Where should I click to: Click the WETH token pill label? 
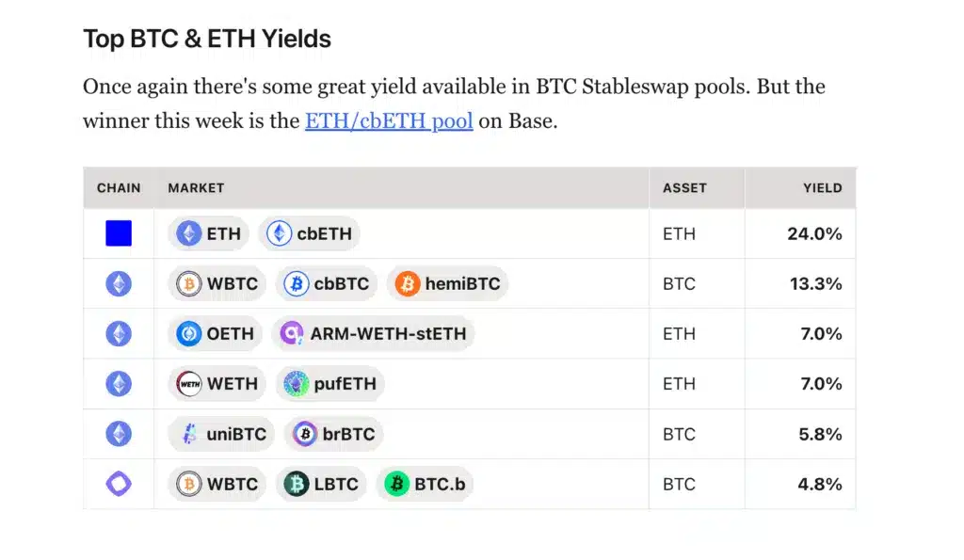[232, 384]
